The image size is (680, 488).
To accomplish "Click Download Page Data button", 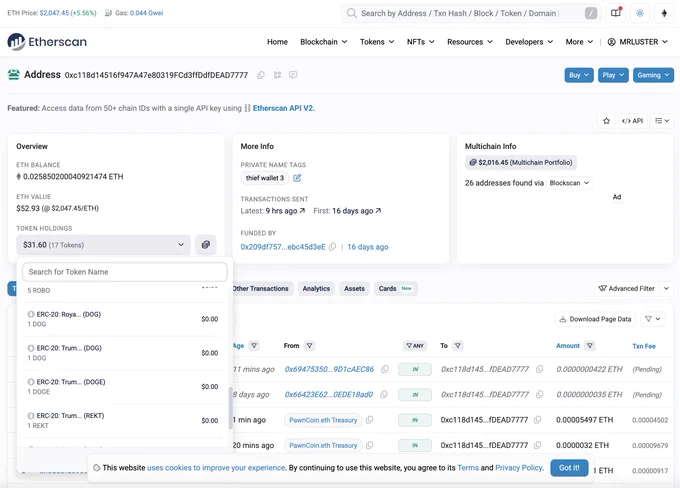I will tap(595, 319).
